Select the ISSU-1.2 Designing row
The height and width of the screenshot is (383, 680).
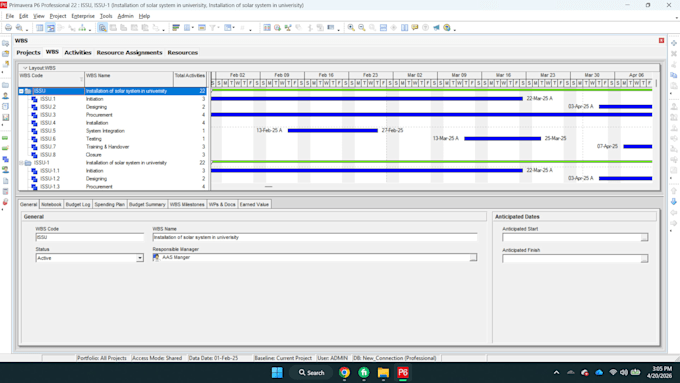tap(112, 179)
